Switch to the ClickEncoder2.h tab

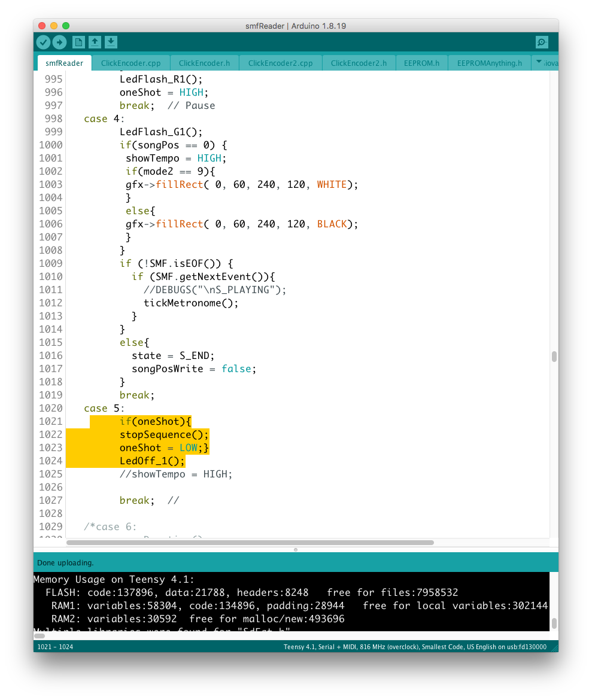pos(359,63)
